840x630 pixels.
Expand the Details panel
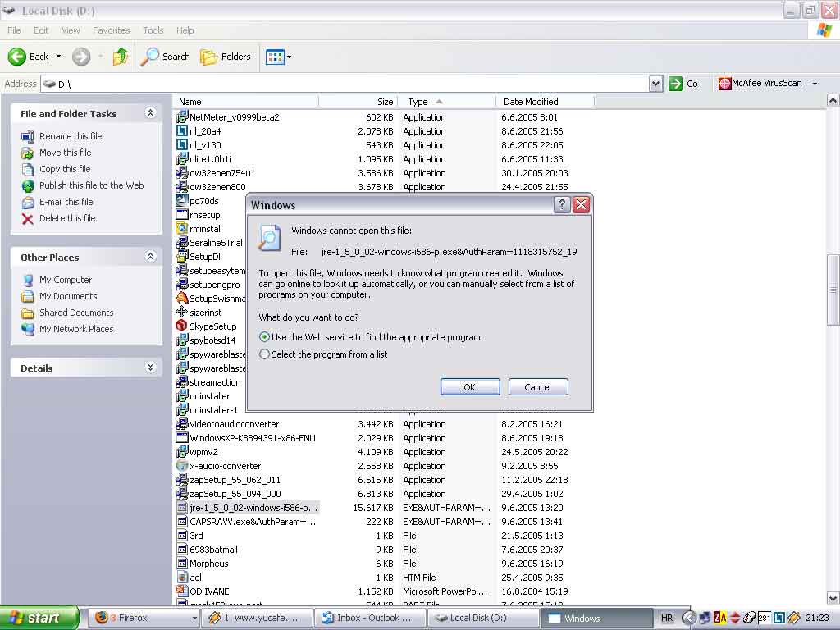click(151, 367)
